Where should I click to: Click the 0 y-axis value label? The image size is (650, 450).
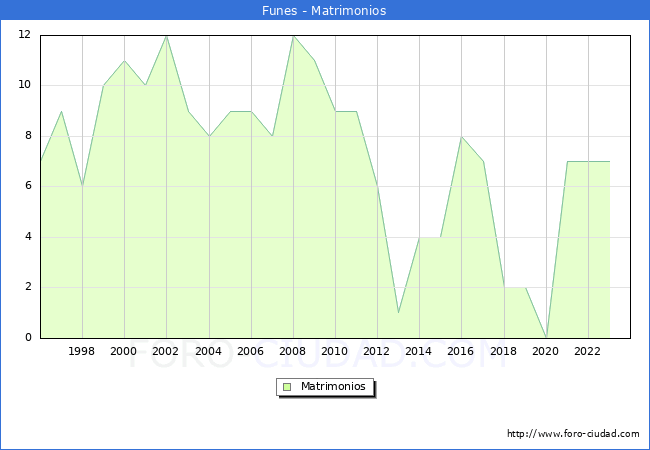coord(28,338)
